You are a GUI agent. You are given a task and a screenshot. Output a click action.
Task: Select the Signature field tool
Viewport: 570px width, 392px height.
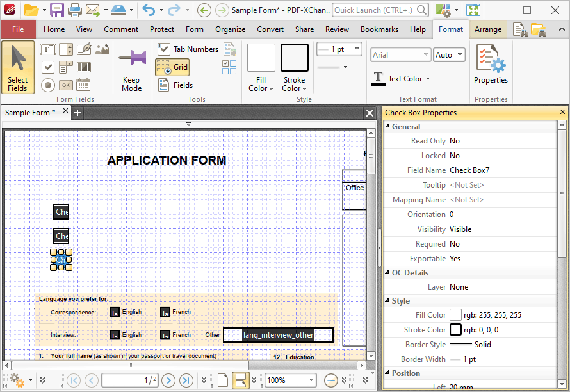(x=84, y=49)
